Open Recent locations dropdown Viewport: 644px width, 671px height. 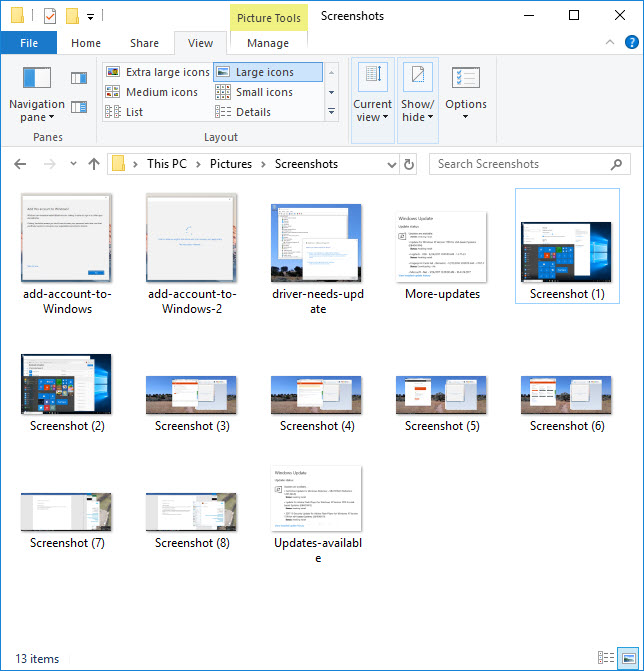click(x=73, y=163)
